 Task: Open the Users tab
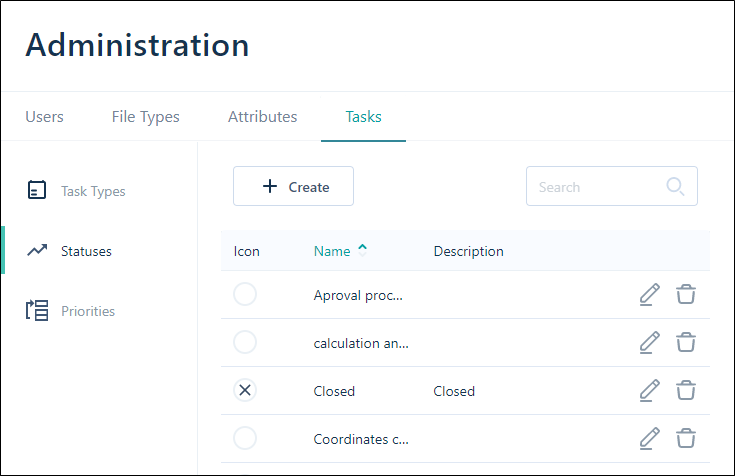click(45, 117)
